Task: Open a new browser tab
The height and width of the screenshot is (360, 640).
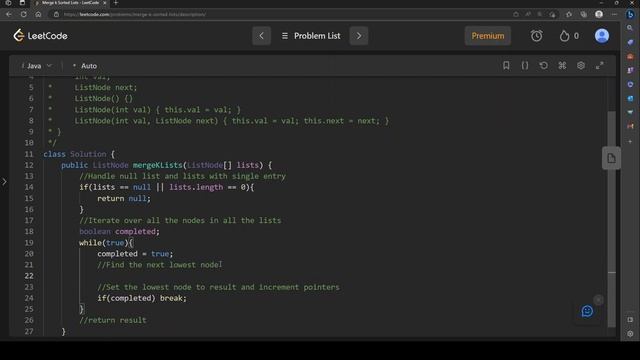Action: click(x=116, y=3)
